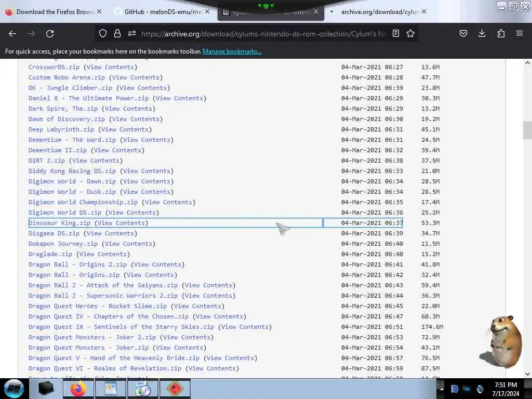Download Dragon Ball - Origins 2.zip

coord(77,264)
